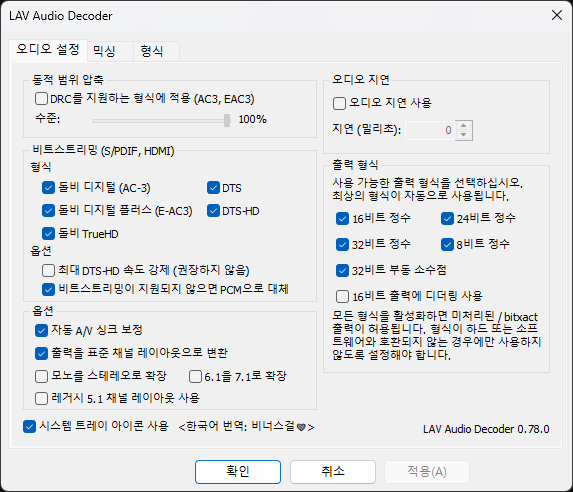
Task: Confirm settings with the 확인 button
Action: click(x=238, y=472)
